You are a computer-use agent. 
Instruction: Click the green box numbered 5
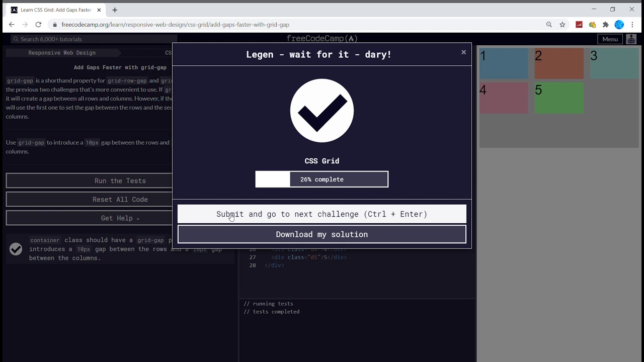click(559, 98)
